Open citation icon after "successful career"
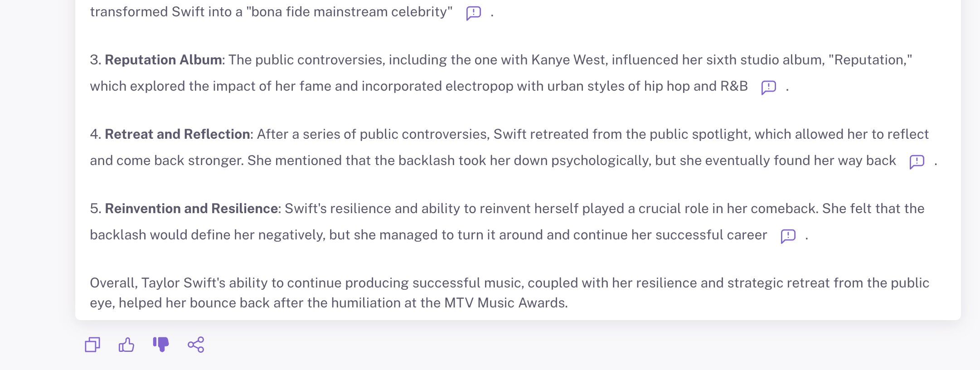Screen dimensions: 980x370 click(x=788, y=236)
